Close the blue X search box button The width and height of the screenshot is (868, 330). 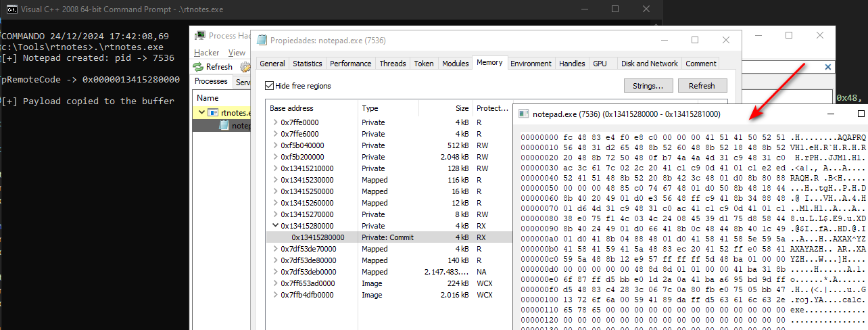[828, 67]
